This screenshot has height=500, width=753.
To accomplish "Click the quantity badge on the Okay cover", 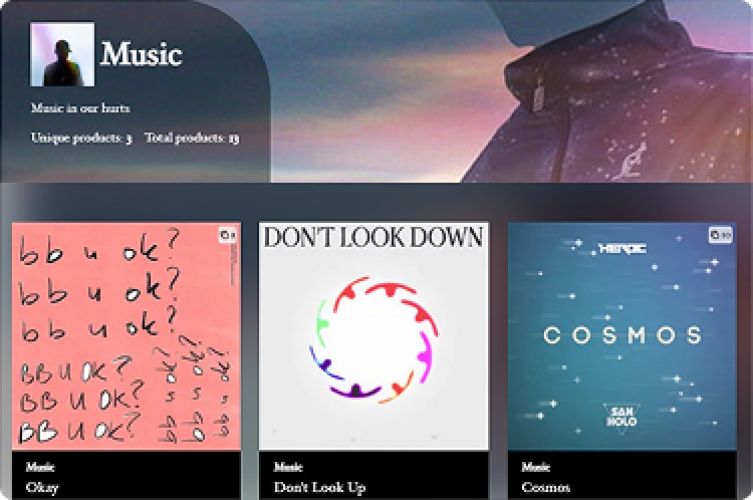I will tap(228, 235).
